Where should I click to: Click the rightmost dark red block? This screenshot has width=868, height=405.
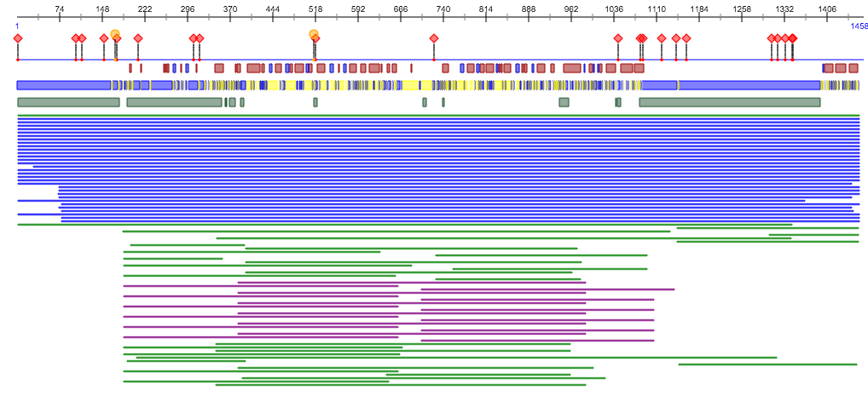coord(854,68)
